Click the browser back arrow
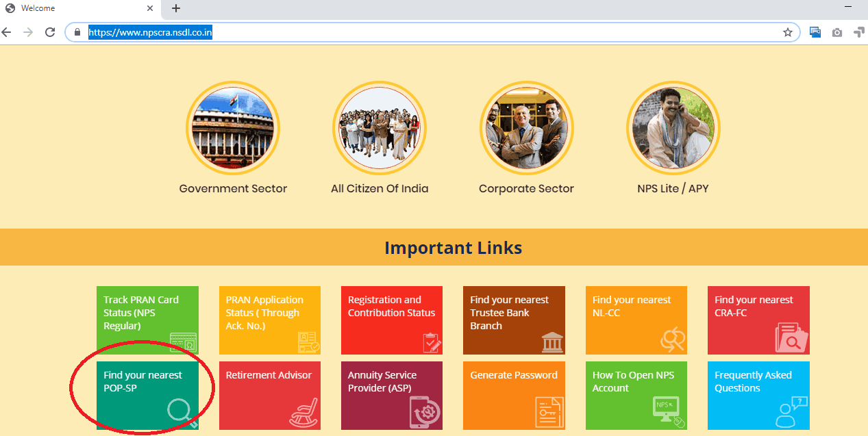This screenshot has width=868, height=436. click(x=7, y=32)
